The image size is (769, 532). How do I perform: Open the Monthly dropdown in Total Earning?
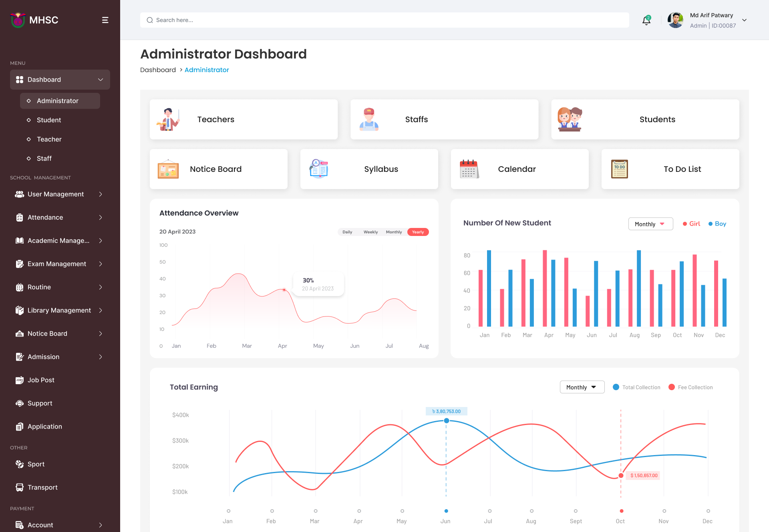tap(582, 387)
